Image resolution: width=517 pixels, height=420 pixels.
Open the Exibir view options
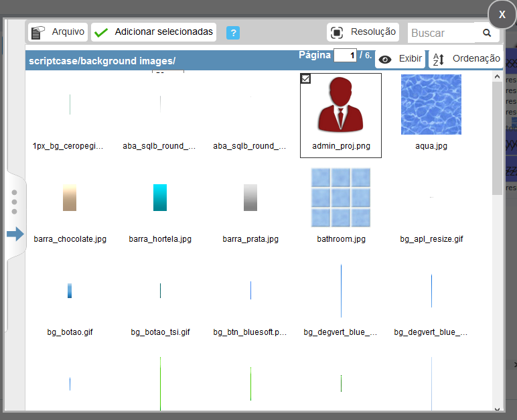400,59
